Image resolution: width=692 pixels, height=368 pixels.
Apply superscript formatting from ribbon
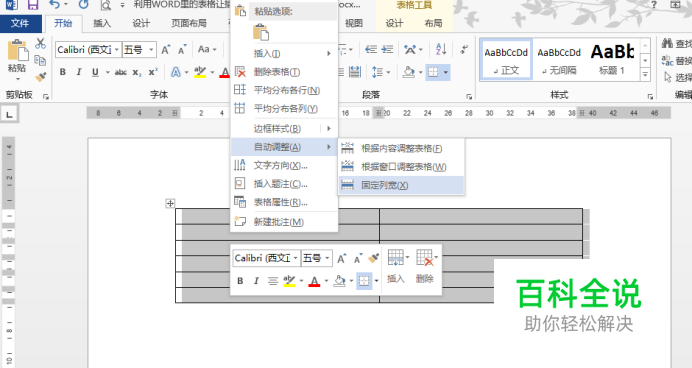153,72
